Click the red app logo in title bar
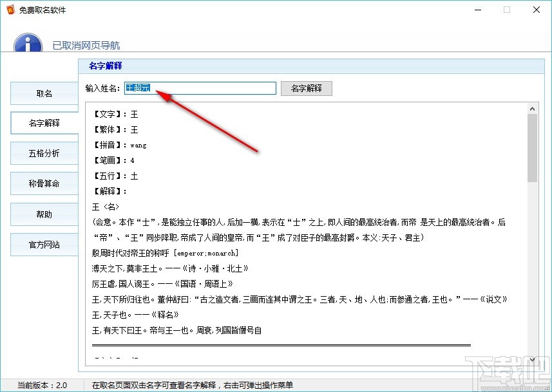Image resolution: width=552 pixels, height=392 pixels. 10,10
